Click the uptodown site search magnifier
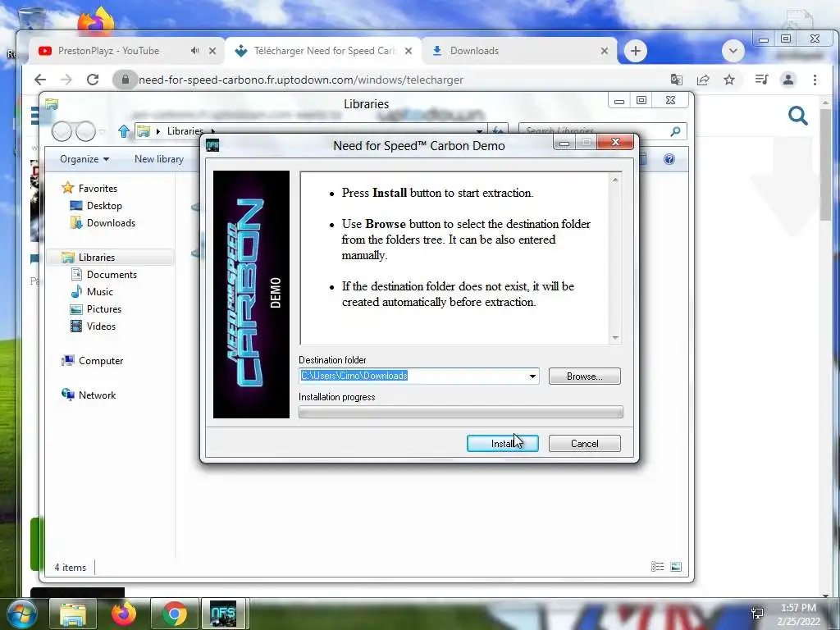This screenshot has height=630, width=840. pyautogui.click(x=797, y=115)
